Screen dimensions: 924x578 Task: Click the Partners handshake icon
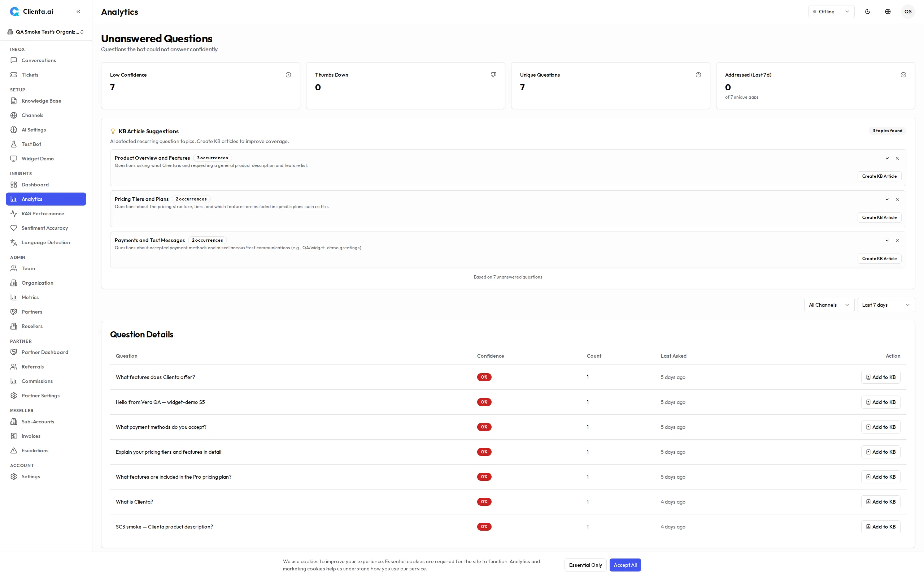pos(14,312)
